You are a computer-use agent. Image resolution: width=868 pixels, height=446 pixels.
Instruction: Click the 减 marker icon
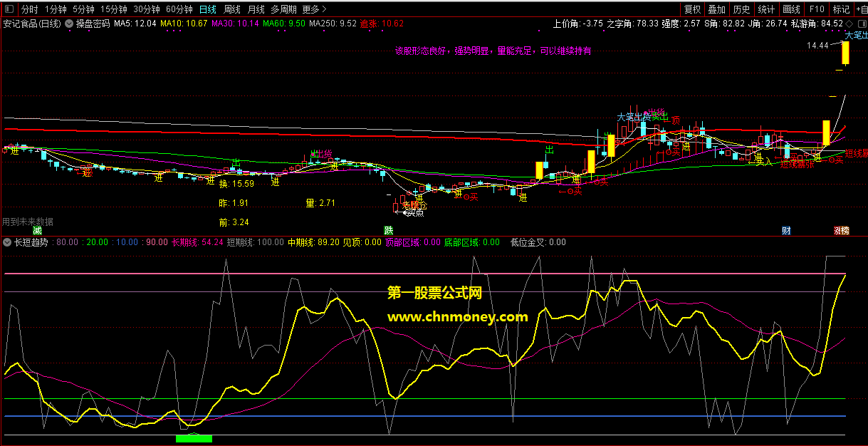click(37, 230)
